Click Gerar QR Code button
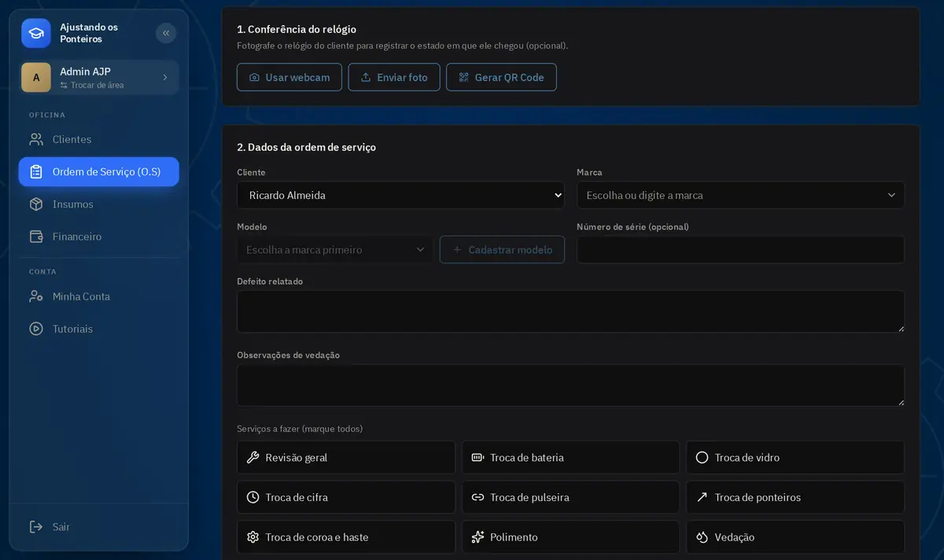This screenshot has width=944, height=560. pos(501,77)
